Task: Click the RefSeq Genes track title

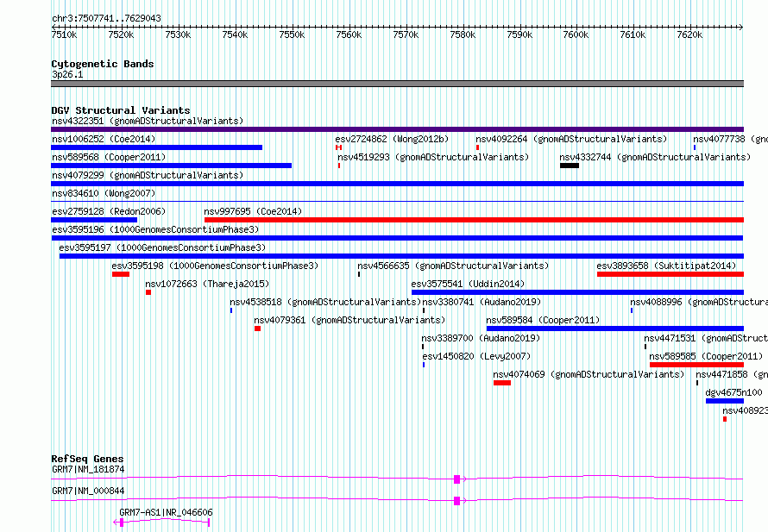Action: click(x=87, y=459)
